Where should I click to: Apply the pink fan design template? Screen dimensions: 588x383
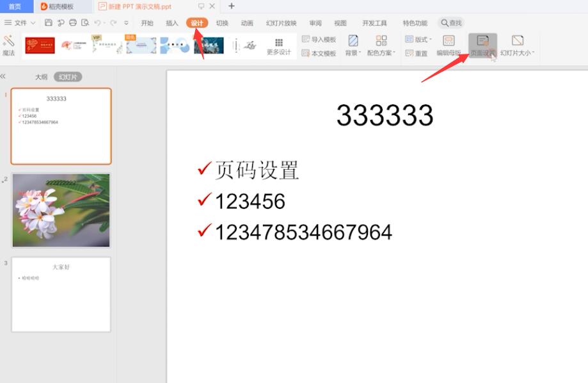74,45
